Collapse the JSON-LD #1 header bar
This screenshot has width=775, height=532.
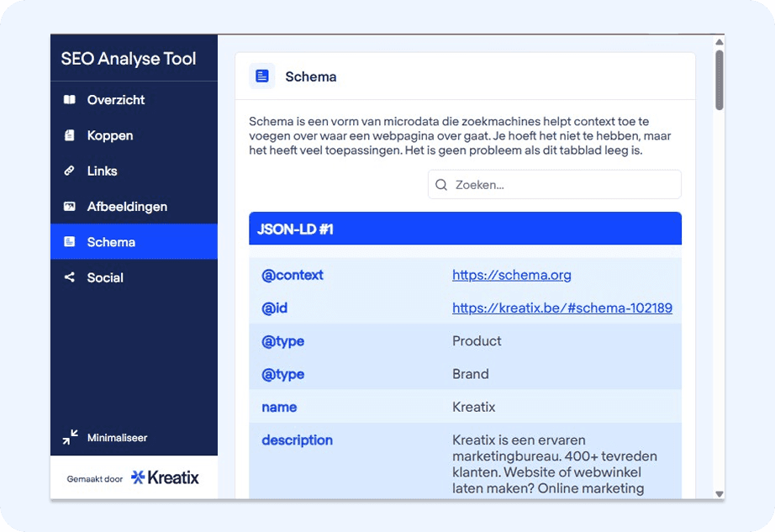465,229
